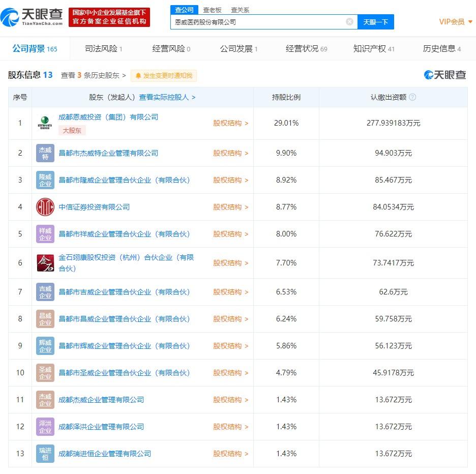Expand 股权结构 for 金石翊康股权投资
Image resolution: width=476 pixels, height=474 pixels.
pyautogui.click(x=230, y=263)
